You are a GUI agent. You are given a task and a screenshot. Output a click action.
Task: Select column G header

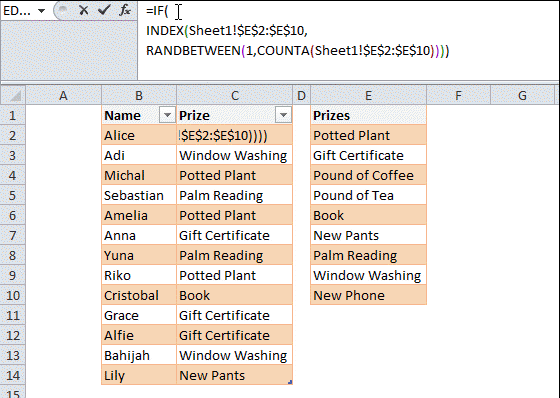coord(522,95)
